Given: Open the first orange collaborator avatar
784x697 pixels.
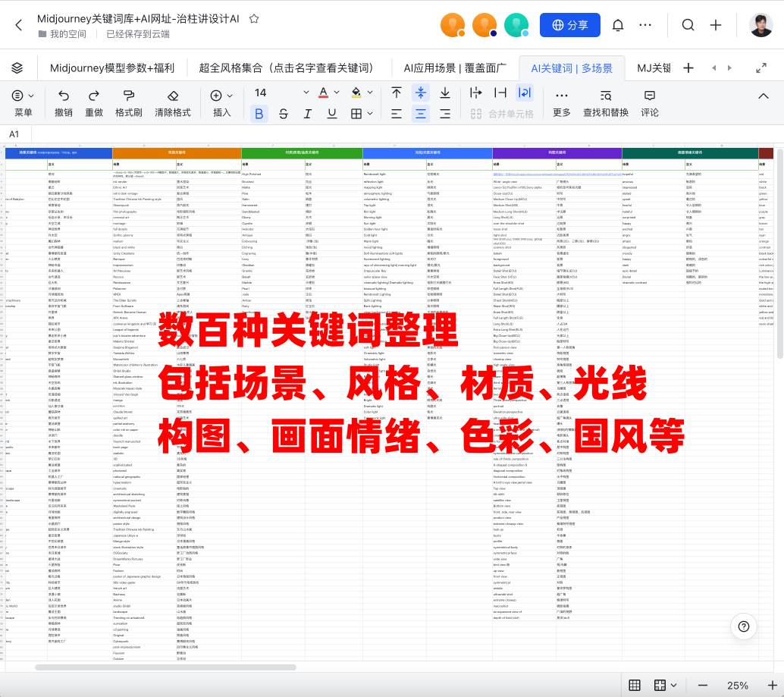Looking at the screenshot, I should click(x=453, y=25).
